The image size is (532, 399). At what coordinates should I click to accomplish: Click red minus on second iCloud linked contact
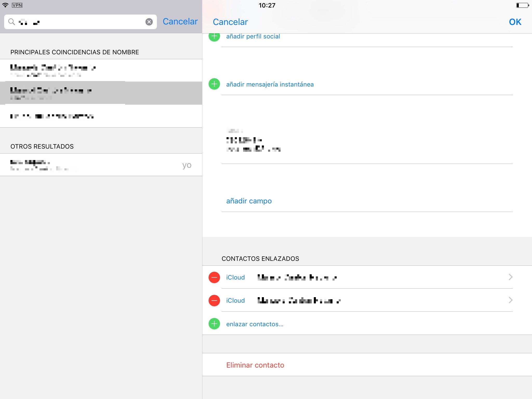pos(214,301)
